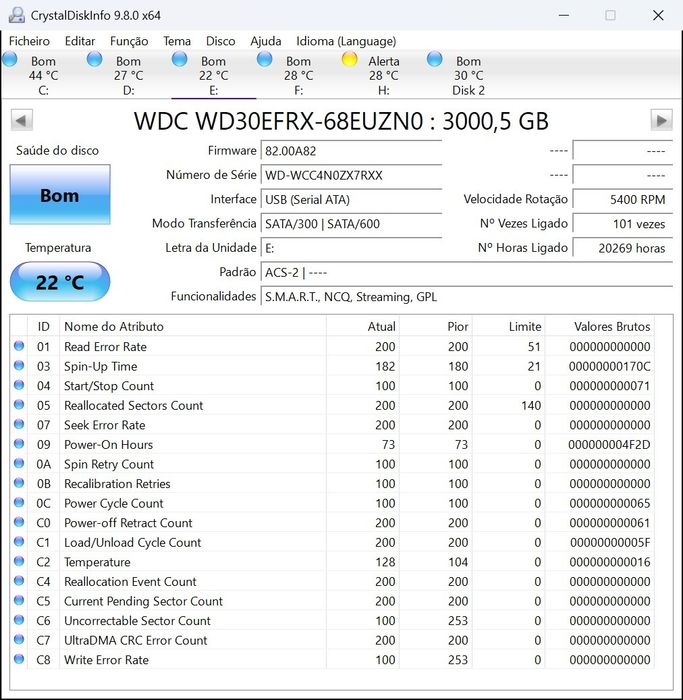Click the Nome do Atributo column header
683x700 pixels.
[x=192, y=326]
